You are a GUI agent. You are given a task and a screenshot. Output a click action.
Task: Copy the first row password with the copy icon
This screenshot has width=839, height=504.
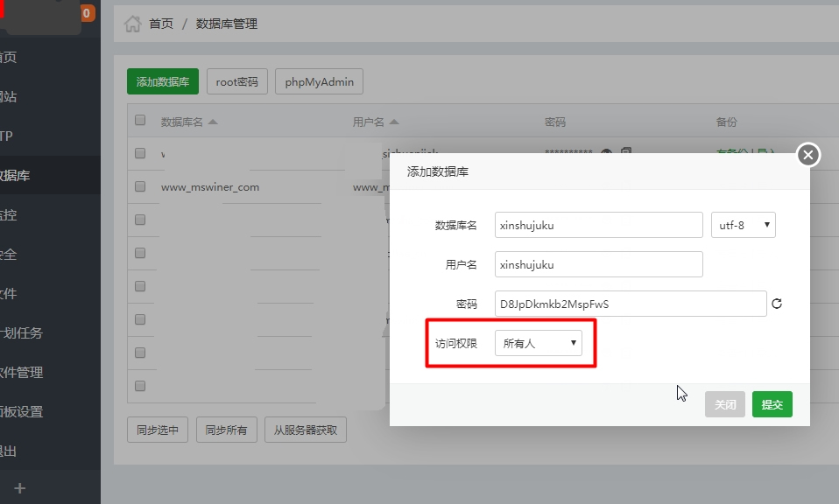click(x=626, y=153)
